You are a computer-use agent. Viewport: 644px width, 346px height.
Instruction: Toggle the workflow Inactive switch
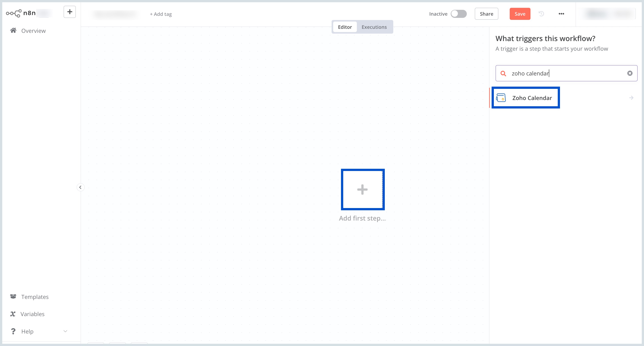point(459,14)
